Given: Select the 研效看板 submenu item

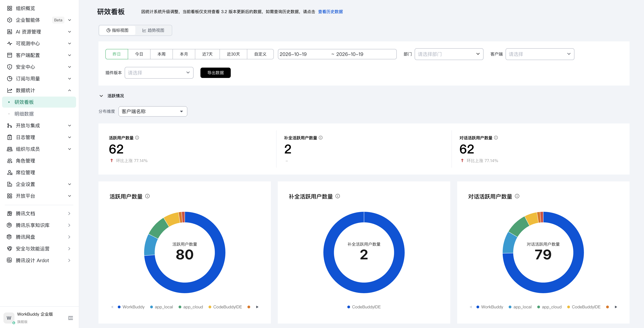Looking at the screenshot, I should (39, 102).
